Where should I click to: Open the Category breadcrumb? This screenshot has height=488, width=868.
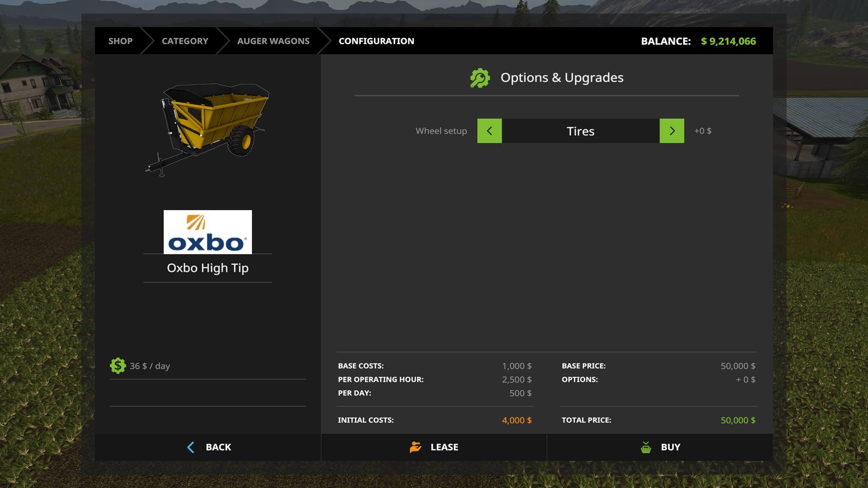click(185, 41)
